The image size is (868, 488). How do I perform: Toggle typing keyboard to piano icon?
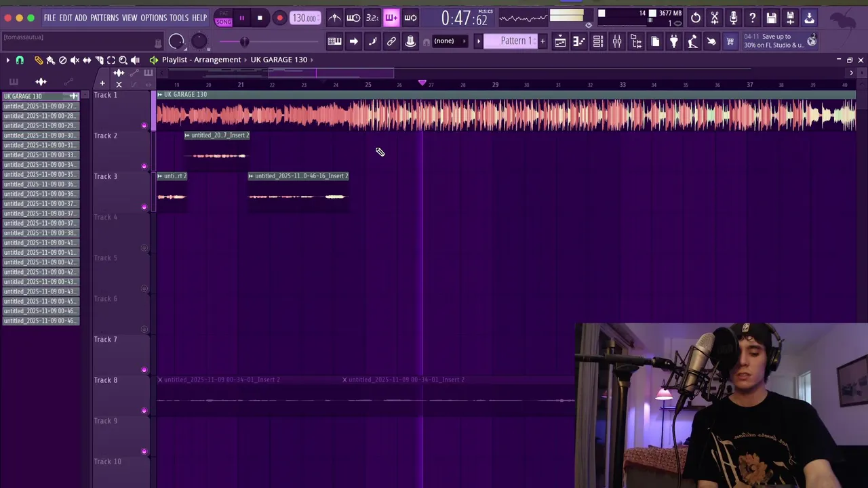[x=334, y=42]
